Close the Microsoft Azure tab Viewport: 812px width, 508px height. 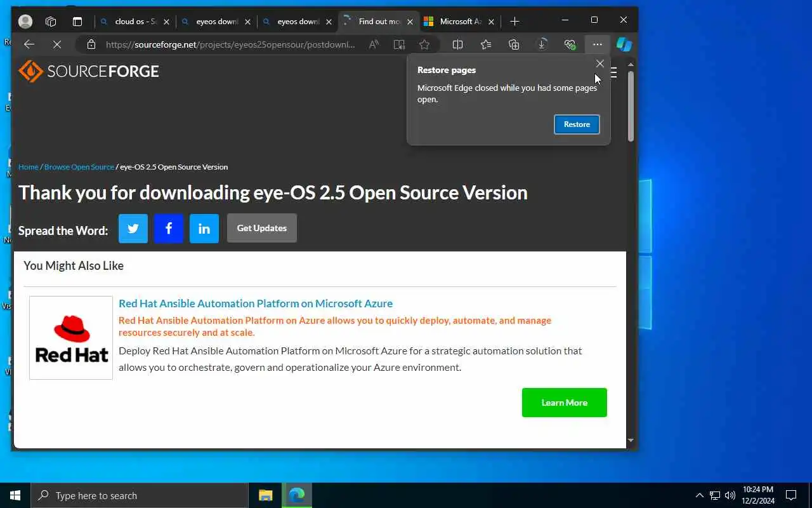click(492, 22)
